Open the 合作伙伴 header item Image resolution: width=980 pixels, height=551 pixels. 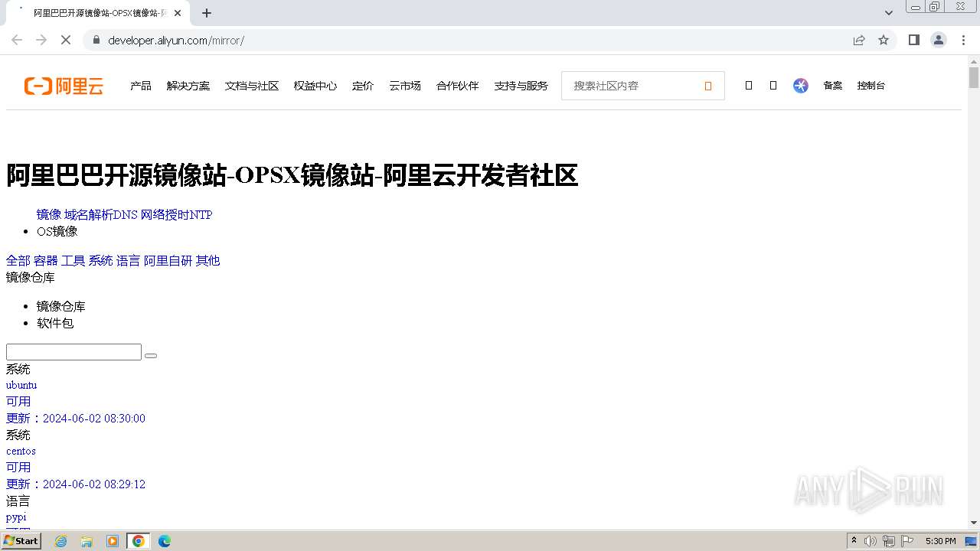(x=458, y=86)
